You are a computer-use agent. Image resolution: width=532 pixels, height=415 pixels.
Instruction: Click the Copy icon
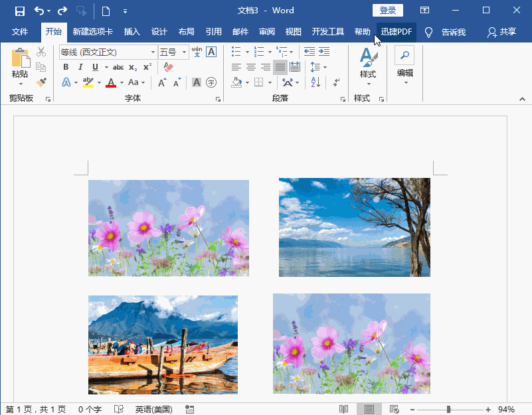tap(41, 67)
